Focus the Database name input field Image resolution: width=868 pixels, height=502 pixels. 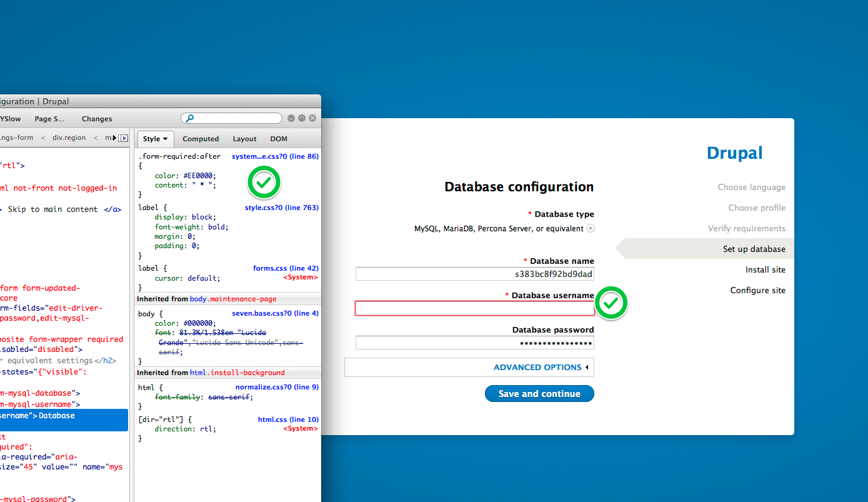[x=475, y=274]
